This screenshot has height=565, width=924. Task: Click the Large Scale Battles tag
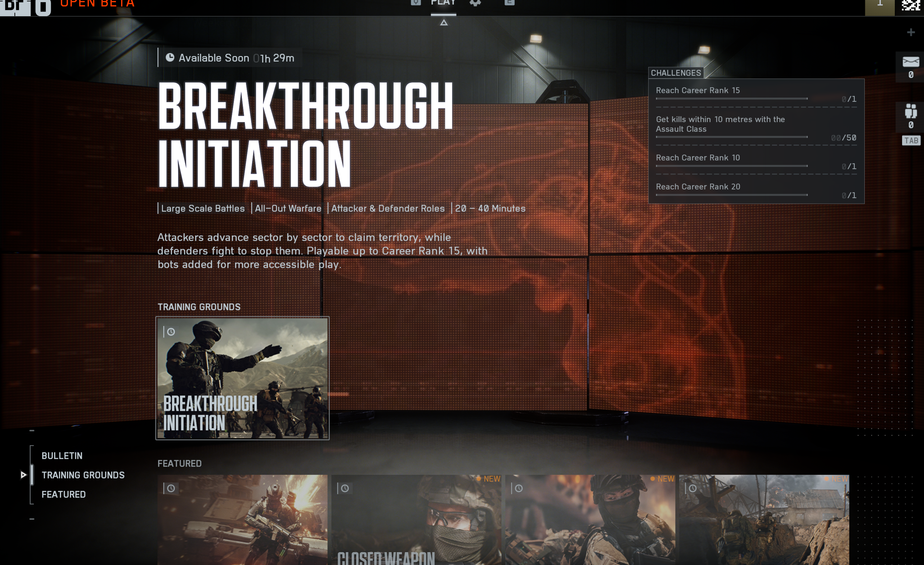point(203,208)
